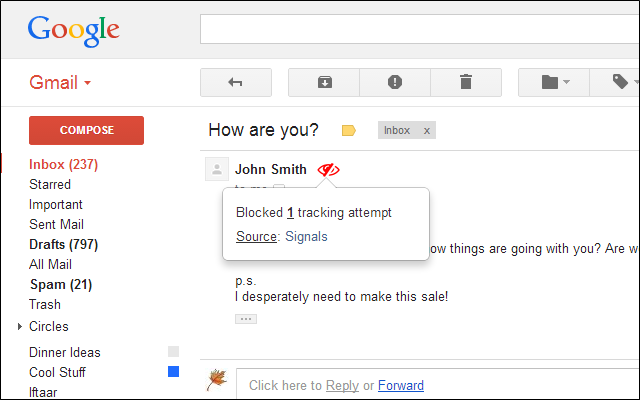Click the Google search input field
The width and height of the screenshot is (640, 400).
tap(420, 29)
